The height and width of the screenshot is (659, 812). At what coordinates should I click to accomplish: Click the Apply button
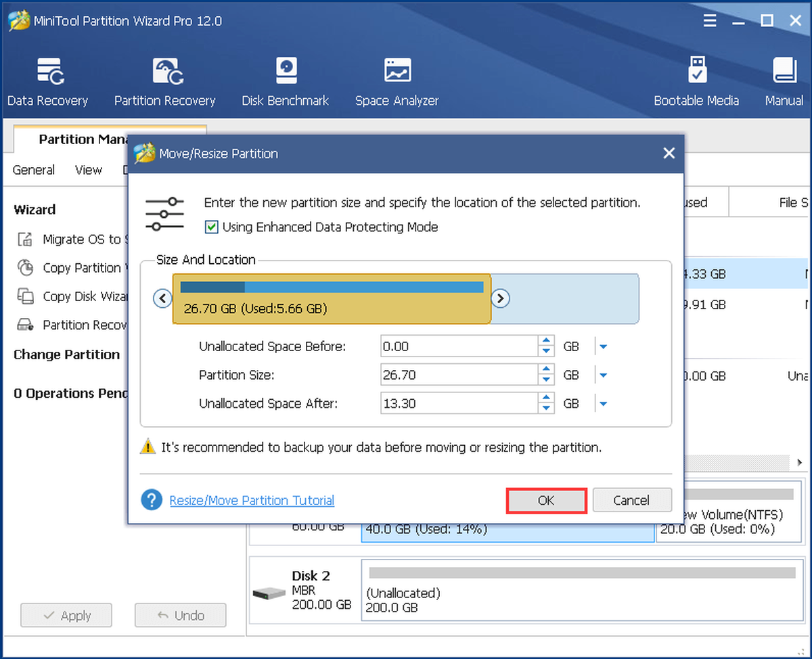(66, 616)
